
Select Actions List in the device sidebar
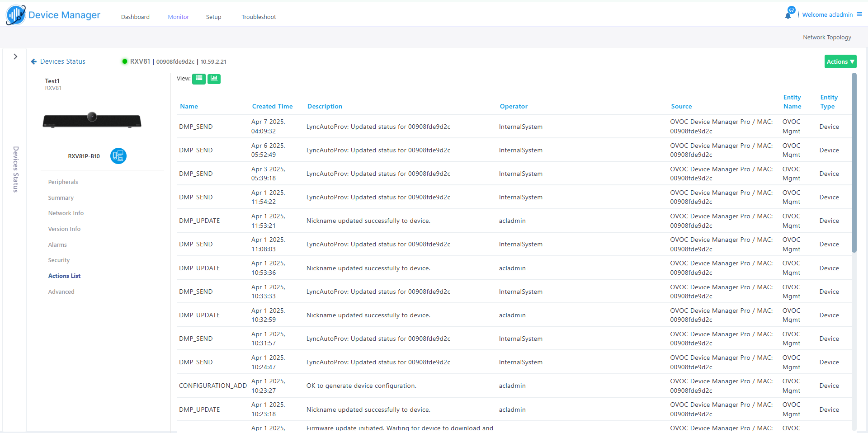coord(64,276)
